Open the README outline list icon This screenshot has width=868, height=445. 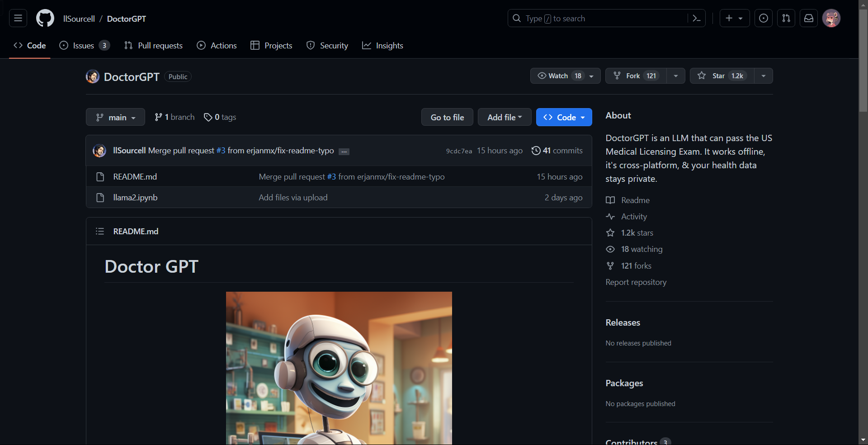point(100,232)
